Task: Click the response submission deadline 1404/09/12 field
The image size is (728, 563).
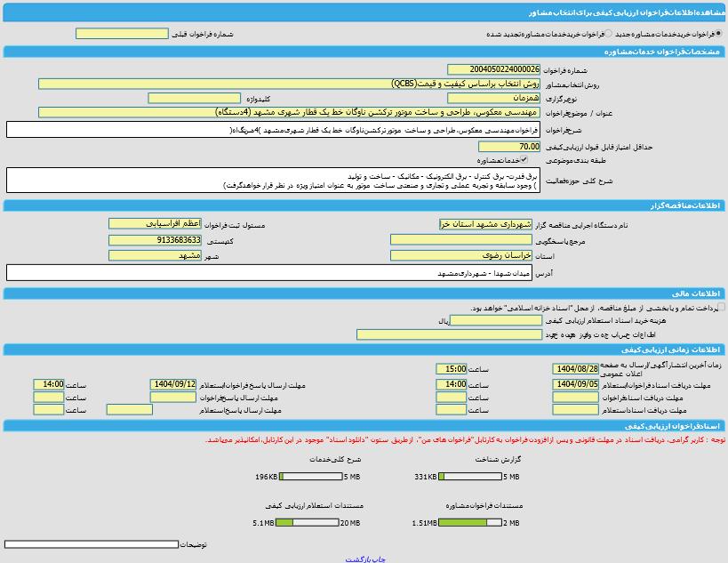Action: [173, 384]
